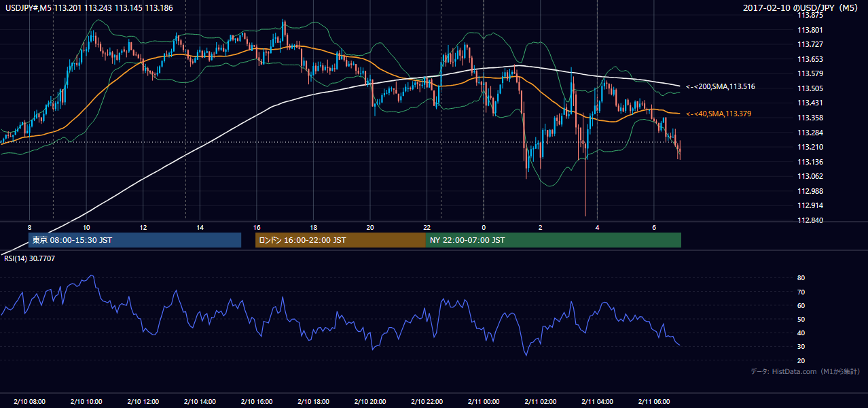
Task: Click time label 2/10 18:00
Action: tap(313, 402)
